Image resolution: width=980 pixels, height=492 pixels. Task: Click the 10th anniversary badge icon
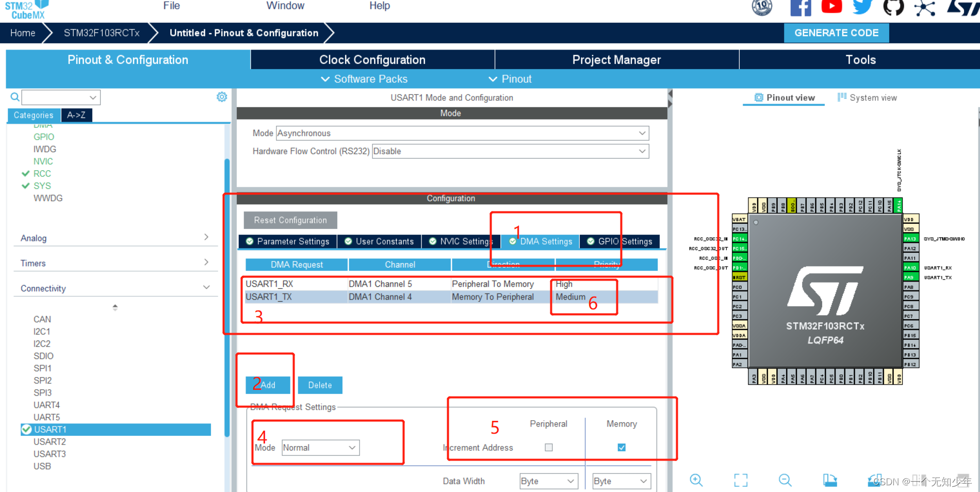762,7
